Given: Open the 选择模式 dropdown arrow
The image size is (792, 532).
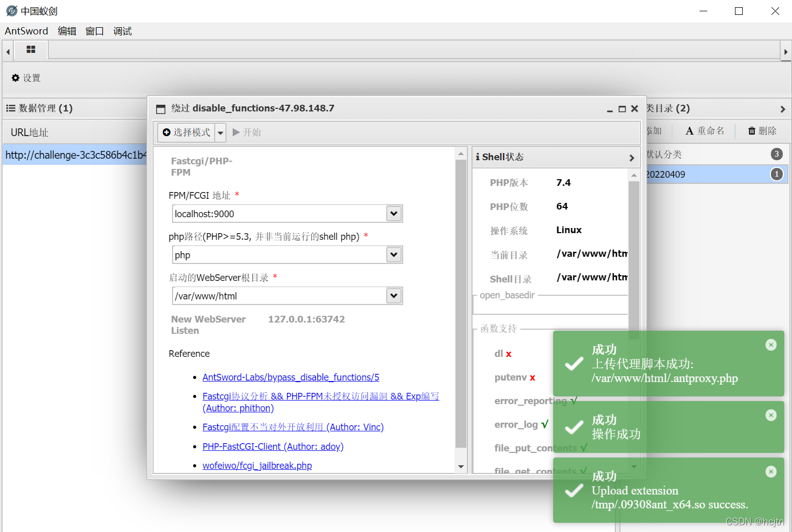Looking at the screenshot, I should point(220,132).
